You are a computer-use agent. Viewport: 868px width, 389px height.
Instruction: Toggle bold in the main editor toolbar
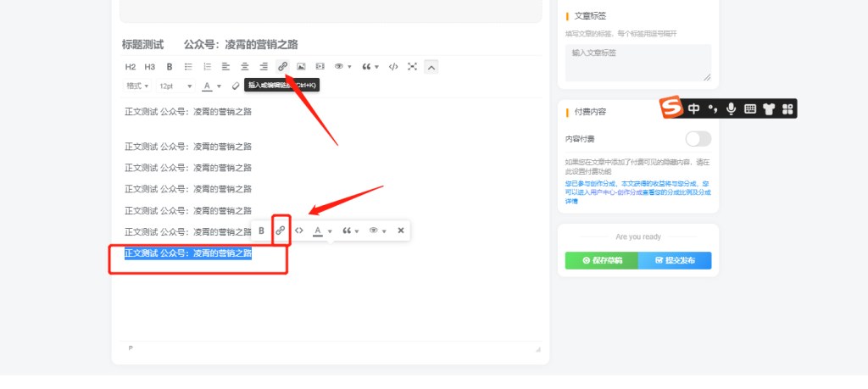pos(170,67)
